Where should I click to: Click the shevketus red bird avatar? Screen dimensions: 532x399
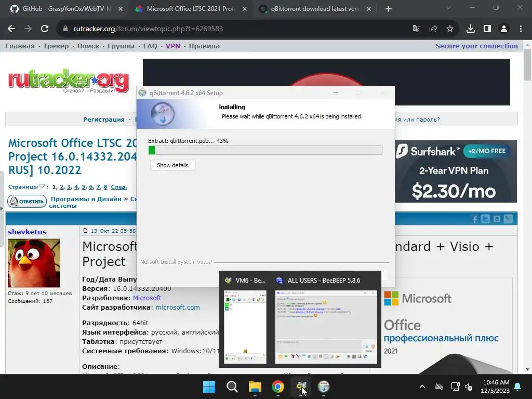click(x=34, y=263)
